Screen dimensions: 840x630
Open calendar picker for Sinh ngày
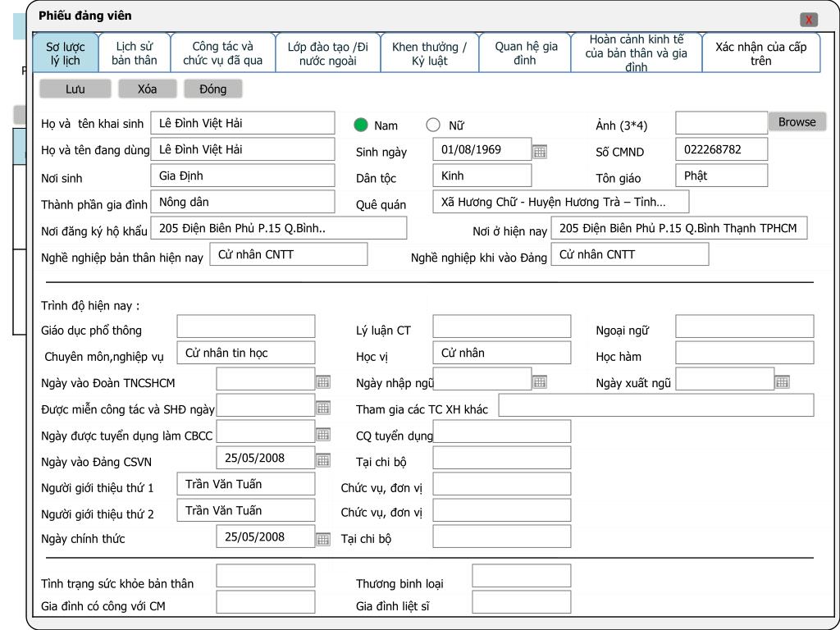[x=540, y=152]
